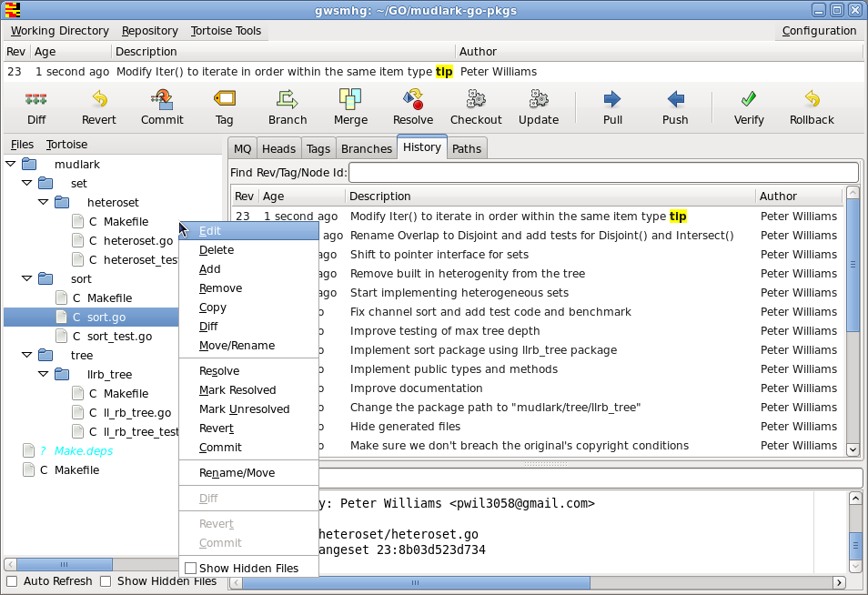868x595 pixels.
Task: Open the Commit tool in toolbar
Action: pos(162,99)
